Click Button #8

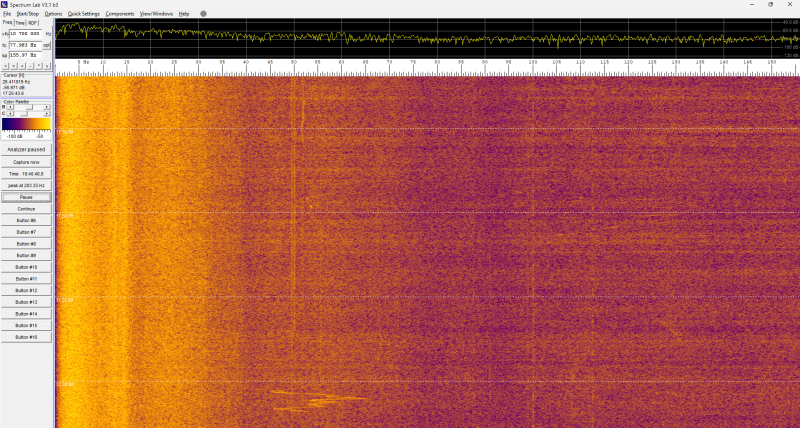tap(27, 244)
